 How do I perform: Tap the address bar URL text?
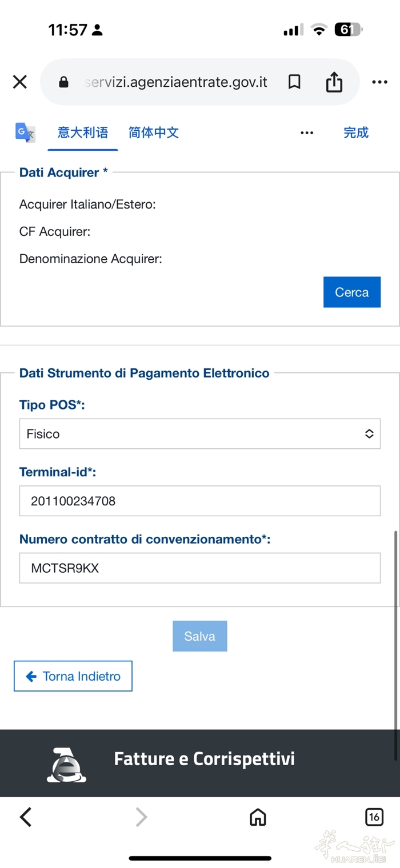pos(177,82)
